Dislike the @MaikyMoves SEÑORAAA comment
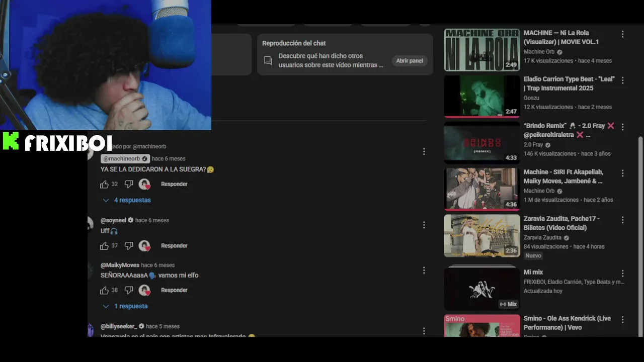Screen dimensions: 644x362 point(129,290)
